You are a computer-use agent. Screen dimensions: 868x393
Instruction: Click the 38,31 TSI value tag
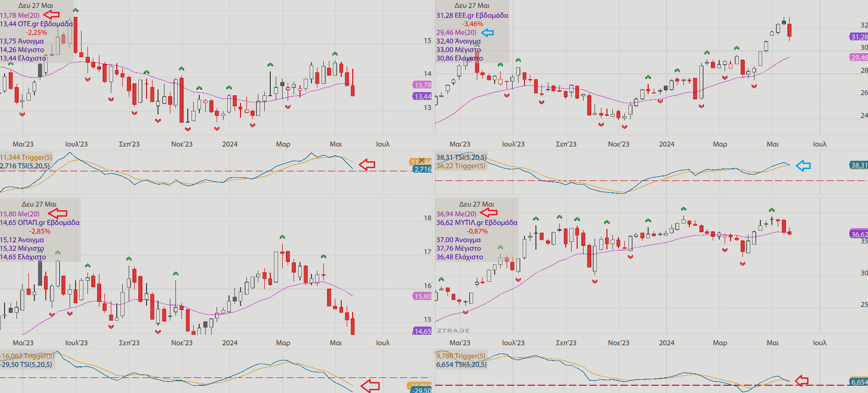[858, 165]
